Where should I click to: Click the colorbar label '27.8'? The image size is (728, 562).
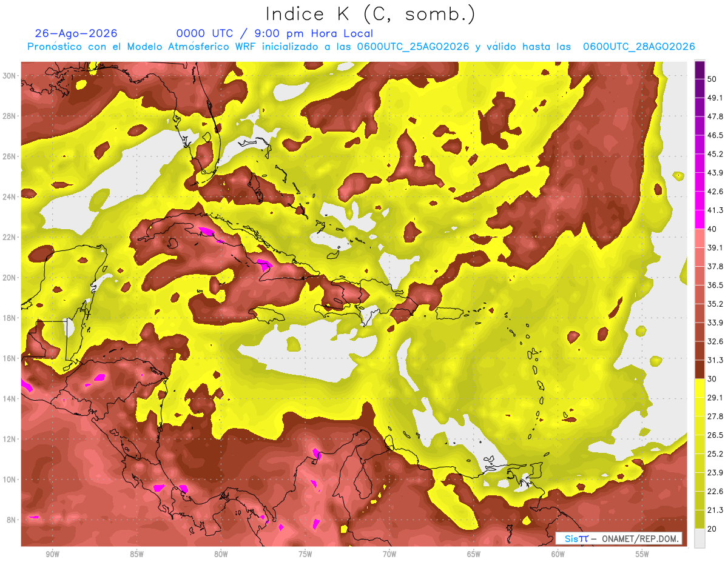(715, 416)
